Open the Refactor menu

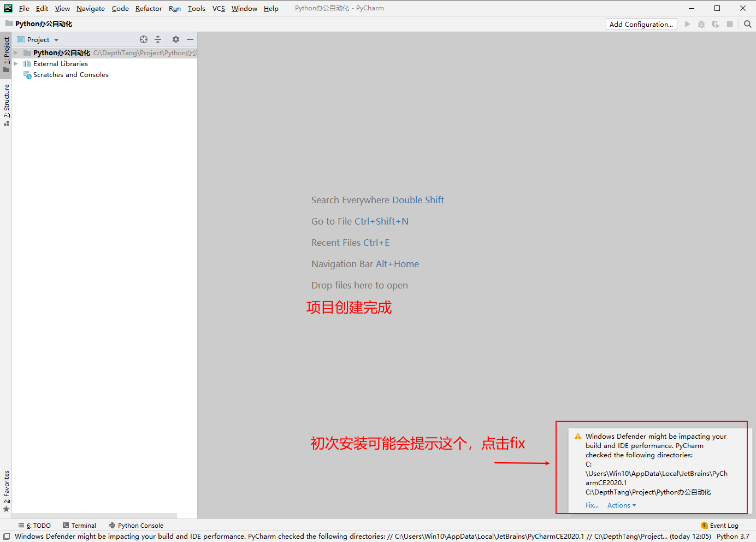(x=149, y=8)
